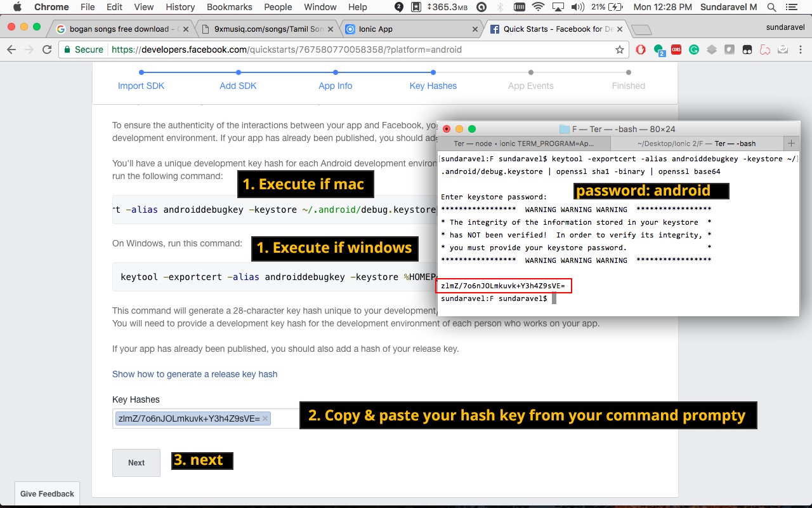
Task: Open the Bookmarks menu
Action: point(230,7)
